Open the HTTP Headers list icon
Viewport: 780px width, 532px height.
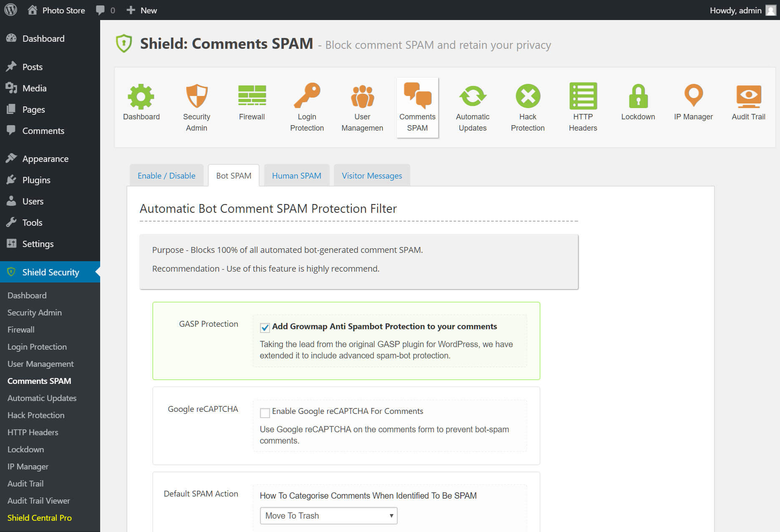(583, 96)
